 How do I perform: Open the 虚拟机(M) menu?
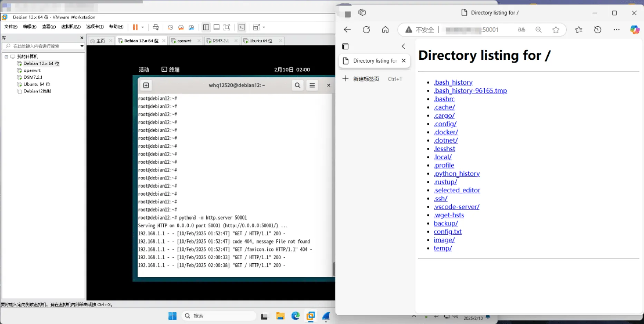pyautogui.click(x=71, y=27)
